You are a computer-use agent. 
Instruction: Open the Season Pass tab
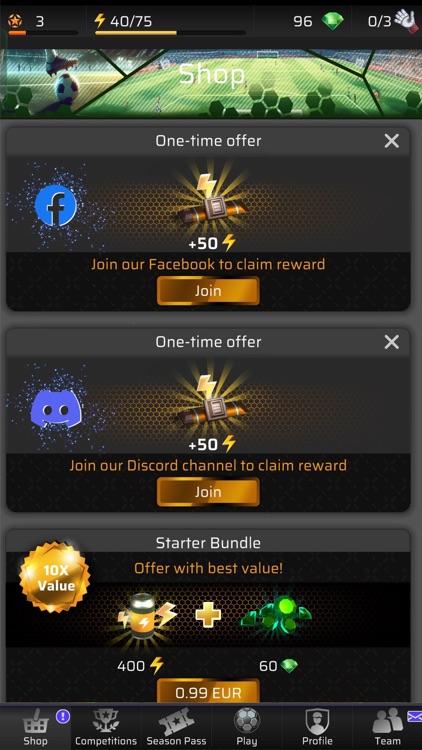[176, 727]
